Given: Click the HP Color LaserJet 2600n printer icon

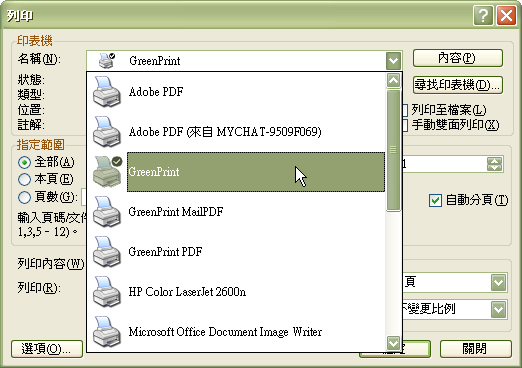Looking at the screenshot, I should pyautogui.click(x=107, y=292).
